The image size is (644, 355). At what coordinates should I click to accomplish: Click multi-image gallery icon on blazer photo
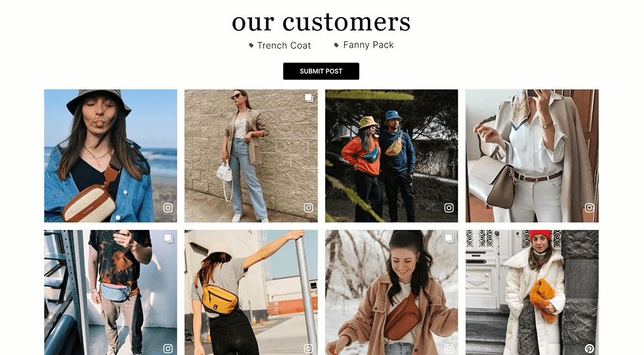click(x=309, y=98)
